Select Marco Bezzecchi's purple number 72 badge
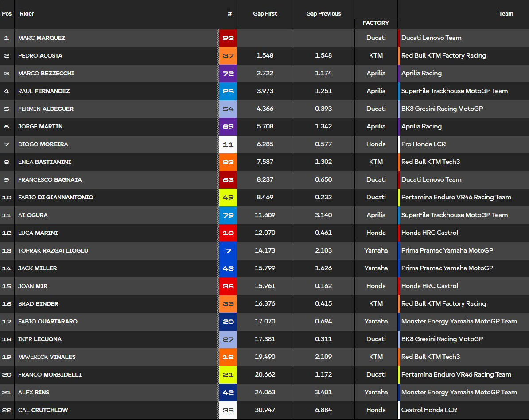 (228, 74)
